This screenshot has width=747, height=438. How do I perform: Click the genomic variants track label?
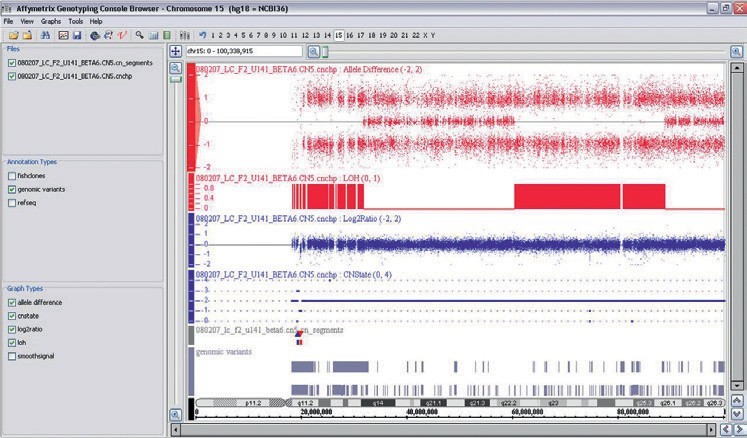pos(223,352)
